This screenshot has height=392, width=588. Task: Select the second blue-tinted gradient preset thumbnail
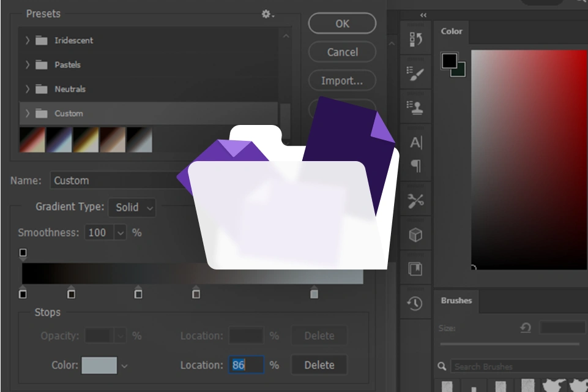pyautogui.click(x=59, y=140)
